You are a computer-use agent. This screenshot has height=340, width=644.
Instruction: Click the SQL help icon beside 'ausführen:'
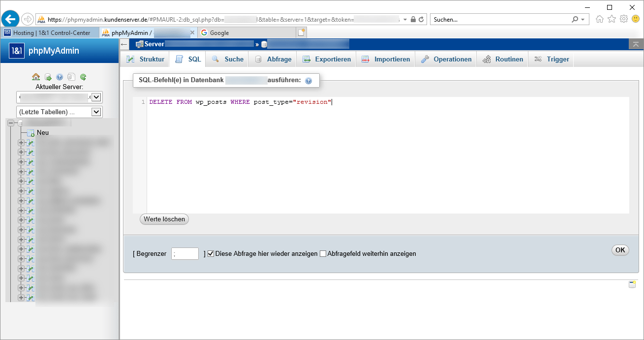(x=308, y=81)
